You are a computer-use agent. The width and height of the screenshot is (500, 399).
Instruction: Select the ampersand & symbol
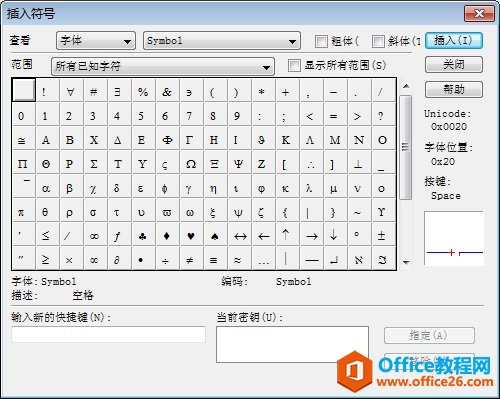pos(167,91)
